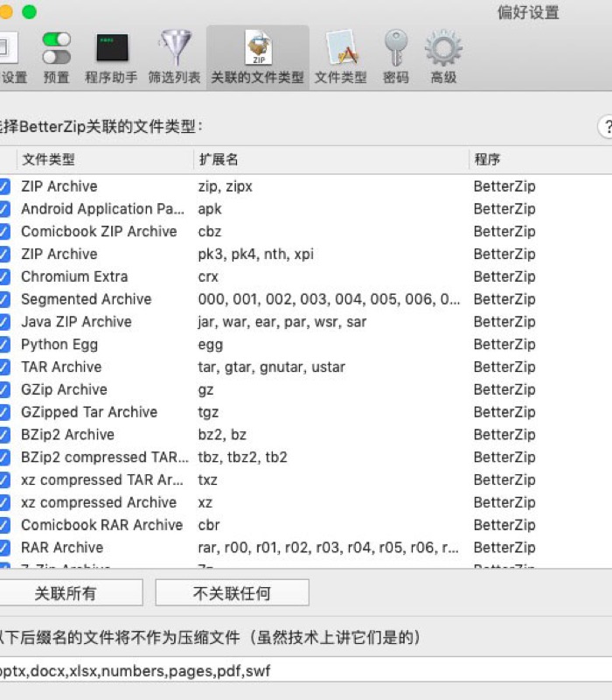The height and width of the screenshot is (700, 612).
Task: Click BetterZip program cell in Python Egg row
Action: [504, 344]
